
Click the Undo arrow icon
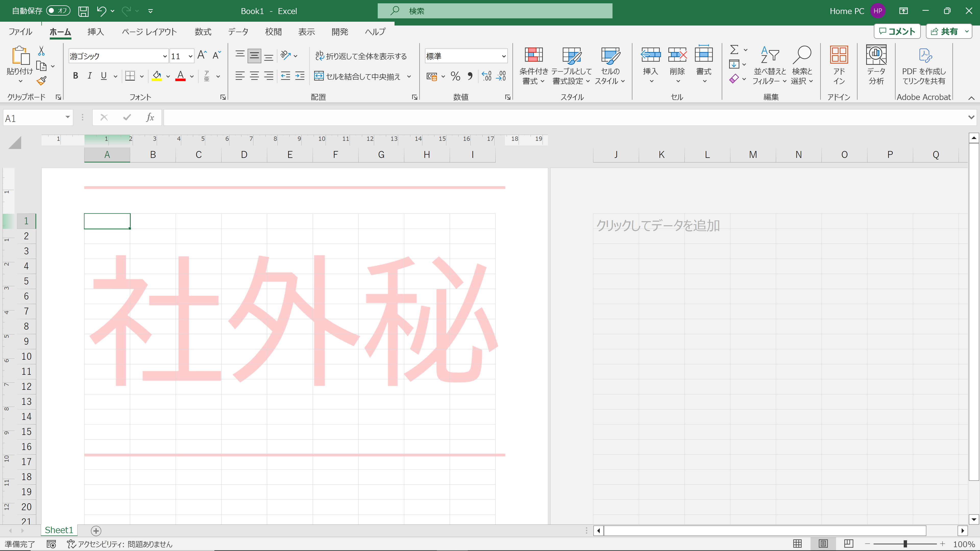point(101,11)
